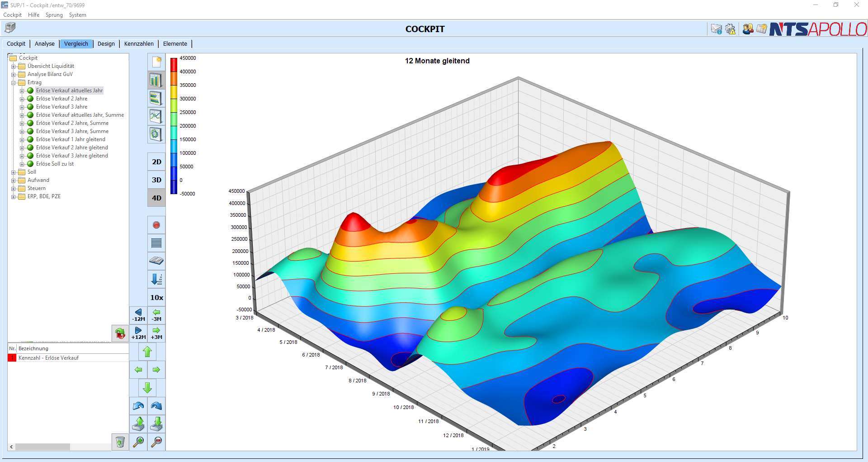868x462 pixels.
Task: Select the horizontal bar chart type icon
Action: (x=156, y=98)
